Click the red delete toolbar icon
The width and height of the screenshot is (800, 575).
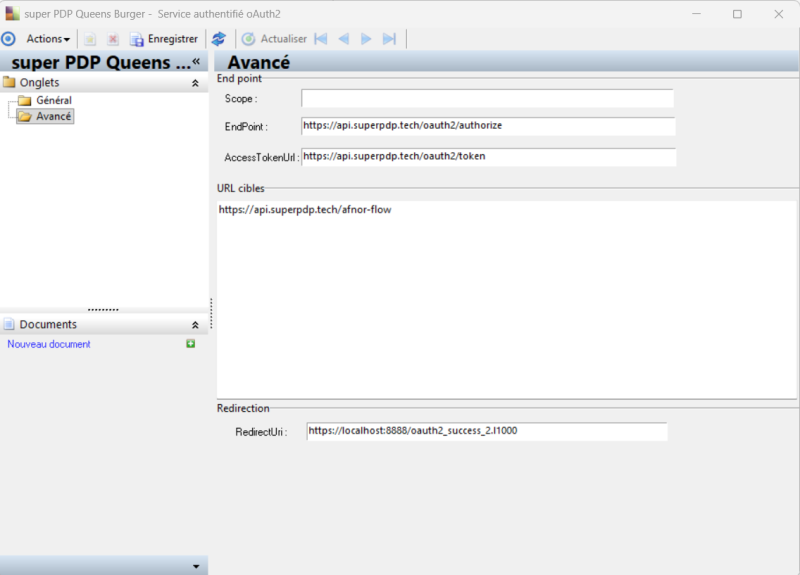[113, 39]
